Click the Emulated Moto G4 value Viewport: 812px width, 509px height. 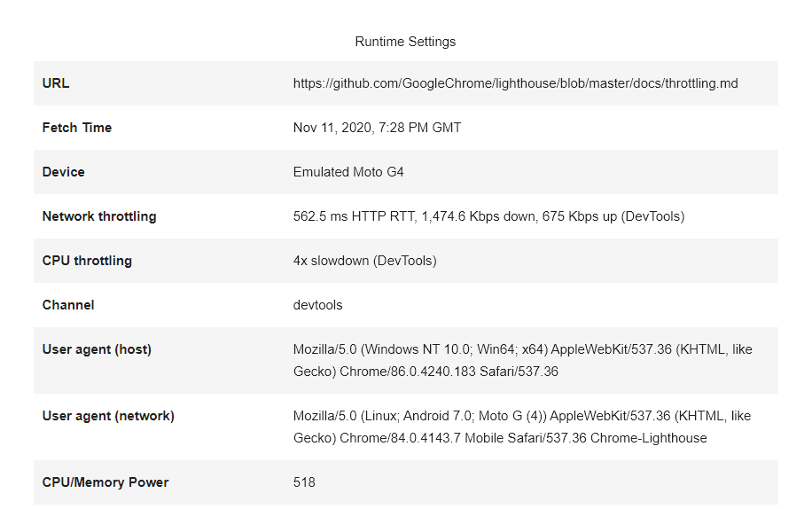click(x=348, y=172)
